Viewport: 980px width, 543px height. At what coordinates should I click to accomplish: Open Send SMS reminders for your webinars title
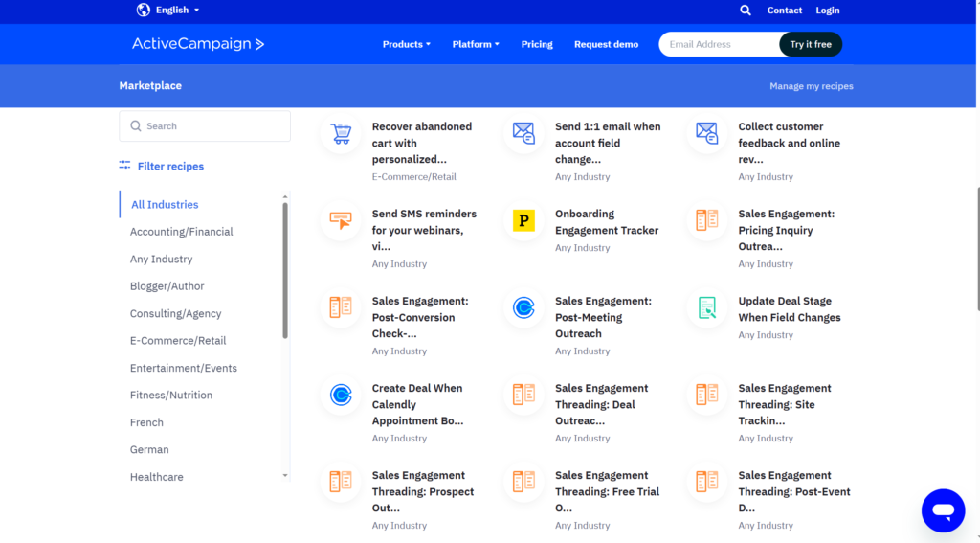coord(424,230)
